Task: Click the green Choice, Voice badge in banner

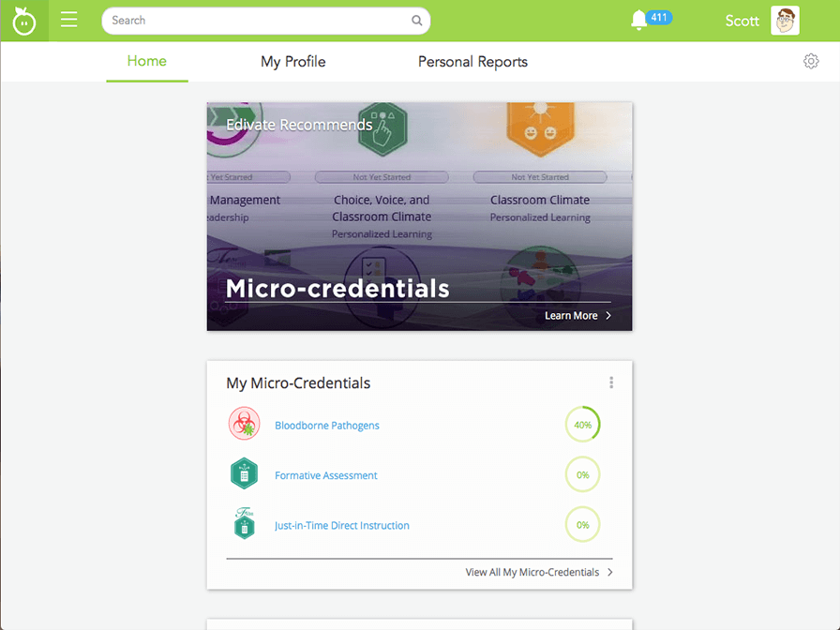Action: click(382, 129)
